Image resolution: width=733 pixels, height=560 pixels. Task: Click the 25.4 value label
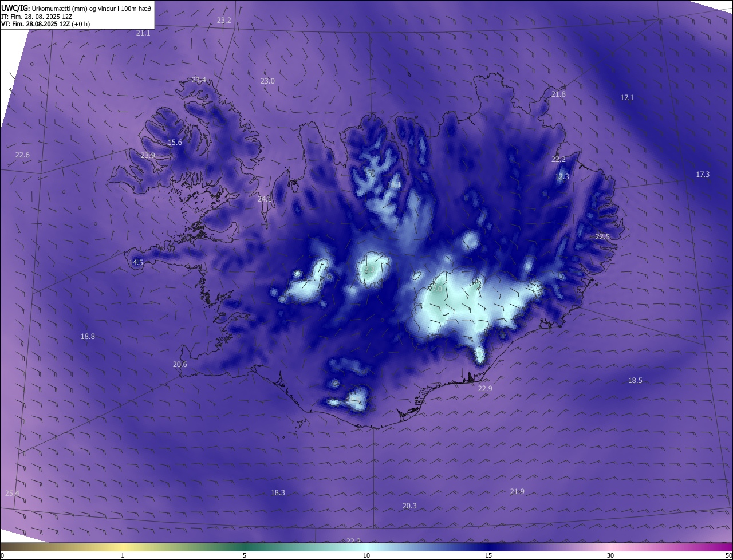12,494
